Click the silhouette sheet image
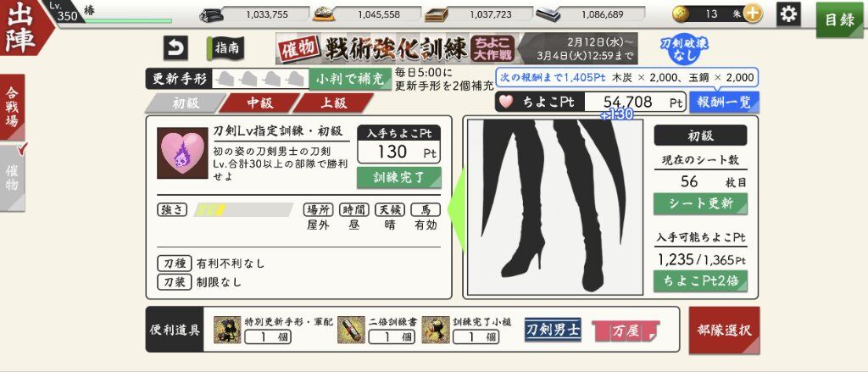868x372 pixels. (555, 208)
